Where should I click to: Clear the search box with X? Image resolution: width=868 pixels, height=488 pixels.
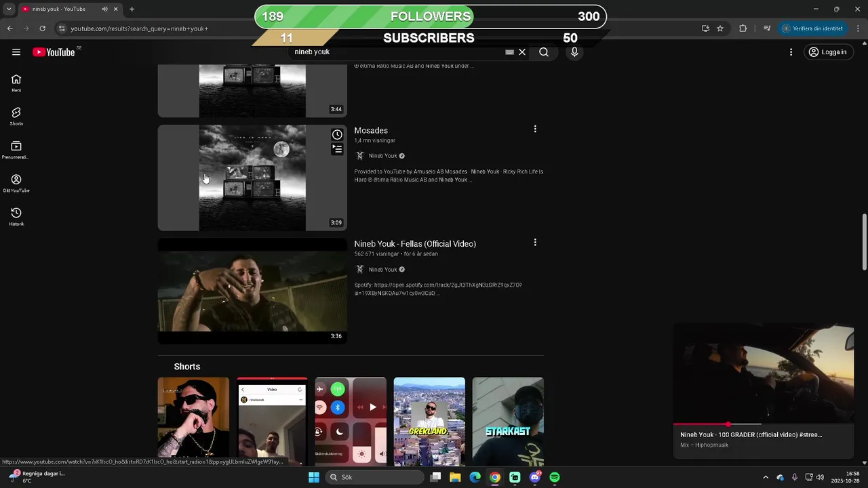pos(522,52)
